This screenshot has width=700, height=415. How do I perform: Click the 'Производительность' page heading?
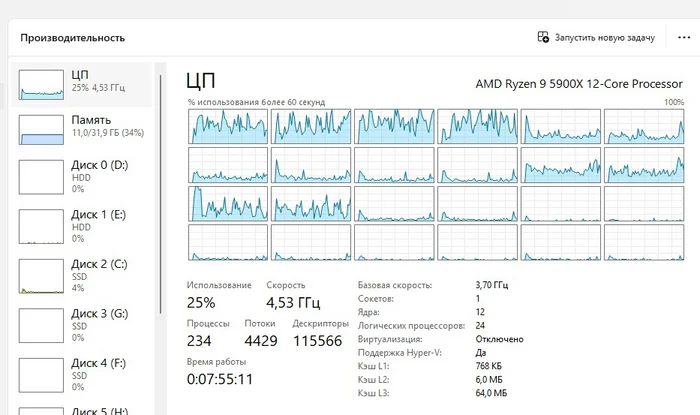(72, 38)
